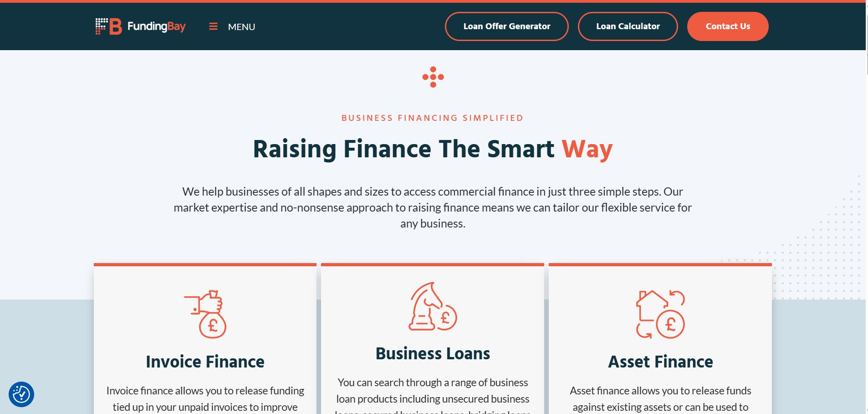Select the Loan Calculator nav item
The height and width of the screenshot is (414, 868).
[628, 26]
